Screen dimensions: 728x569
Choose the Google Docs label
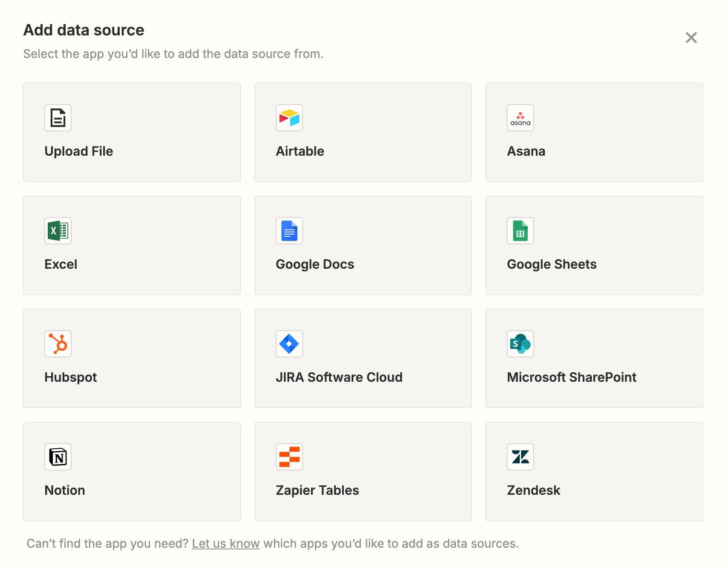[315, 264]
